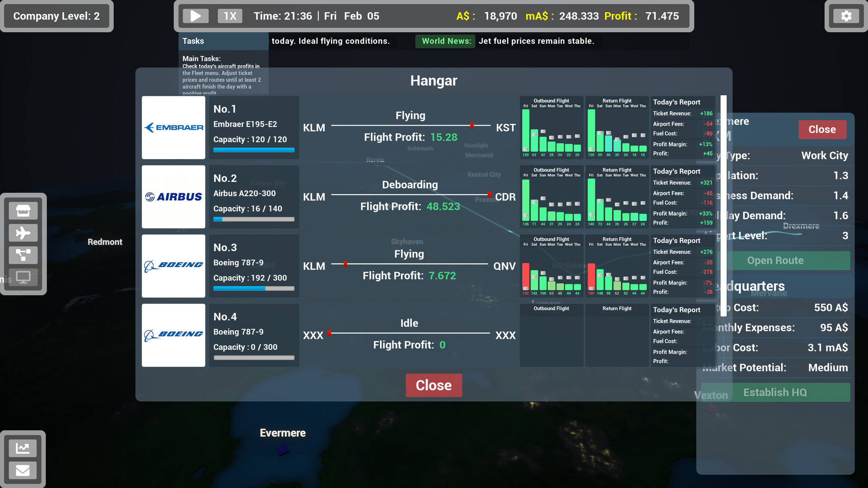Close the city info side panel
The height and width of the screenshot is (488, 868).
[822, 130]
